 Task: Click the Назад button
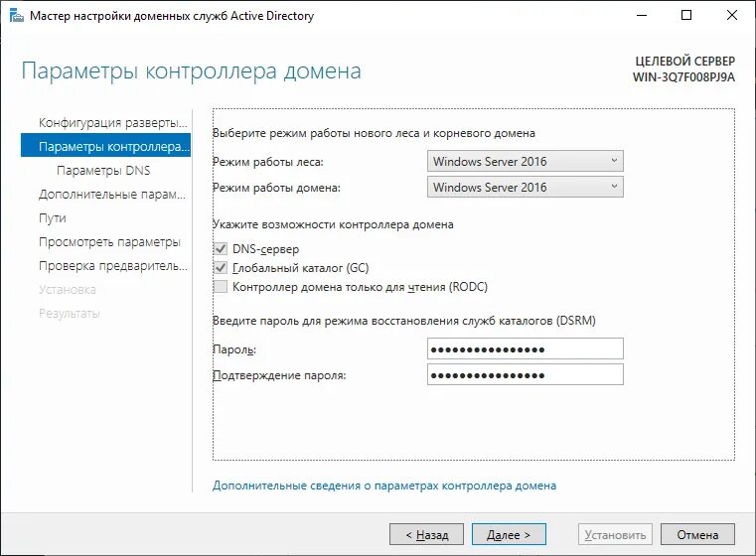point(426,534)
